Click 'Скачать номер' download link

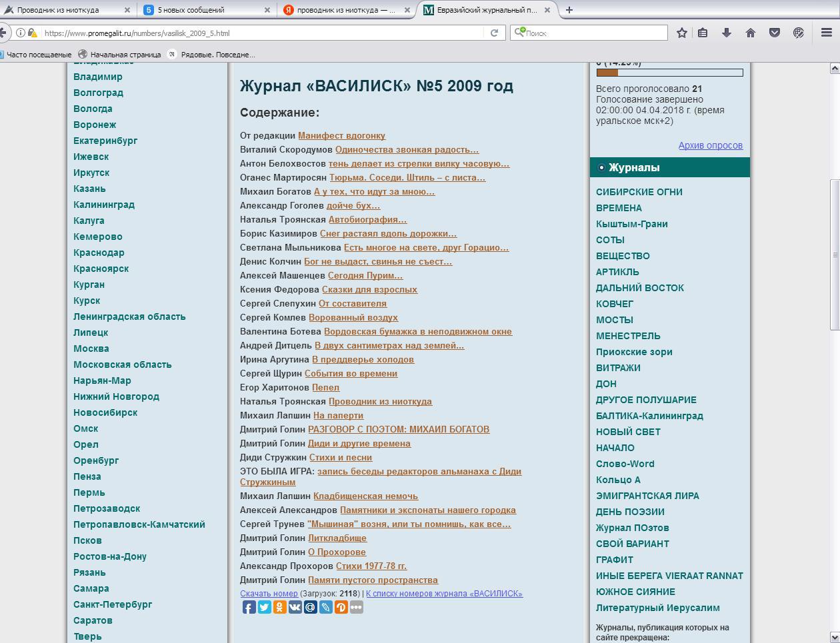point(269,593)
